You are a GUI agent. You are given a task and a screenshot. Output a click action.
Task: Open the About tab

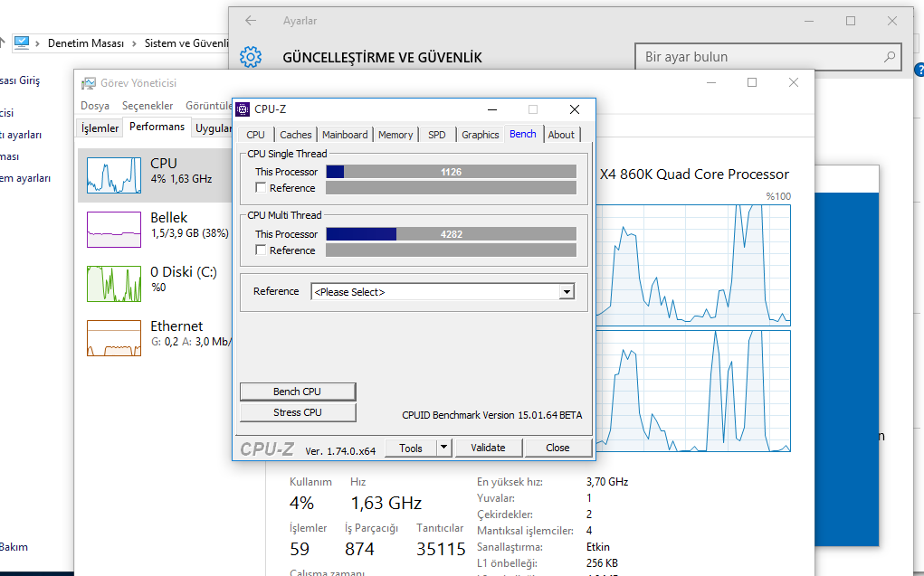(561, 135)
